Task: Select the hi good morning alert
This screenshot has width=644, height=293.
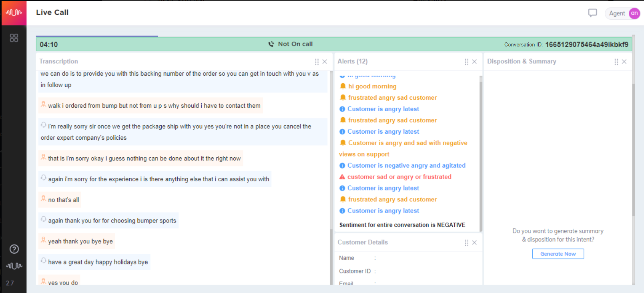Action: pos(372,86)
